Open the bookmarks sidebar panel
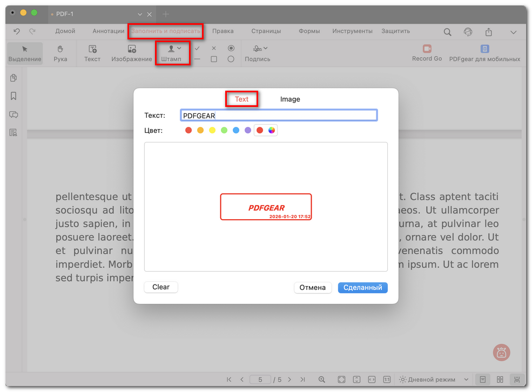 coord(14,96)
